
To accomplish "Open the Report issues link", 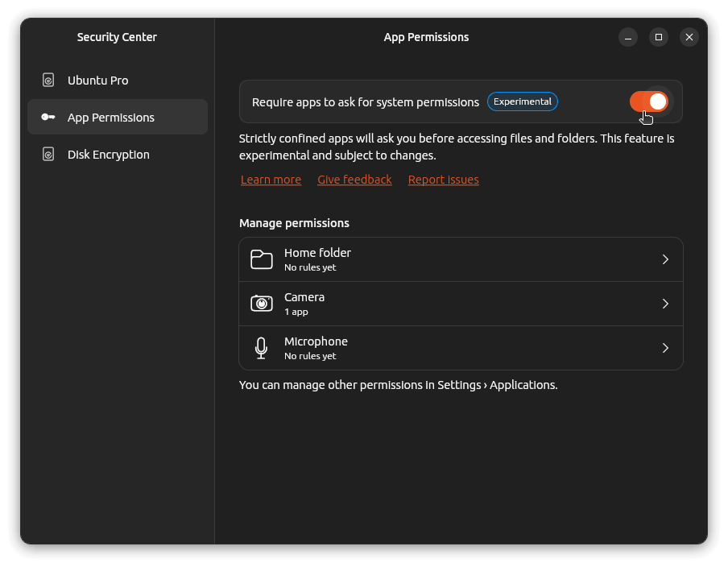I will click(443, 180).
